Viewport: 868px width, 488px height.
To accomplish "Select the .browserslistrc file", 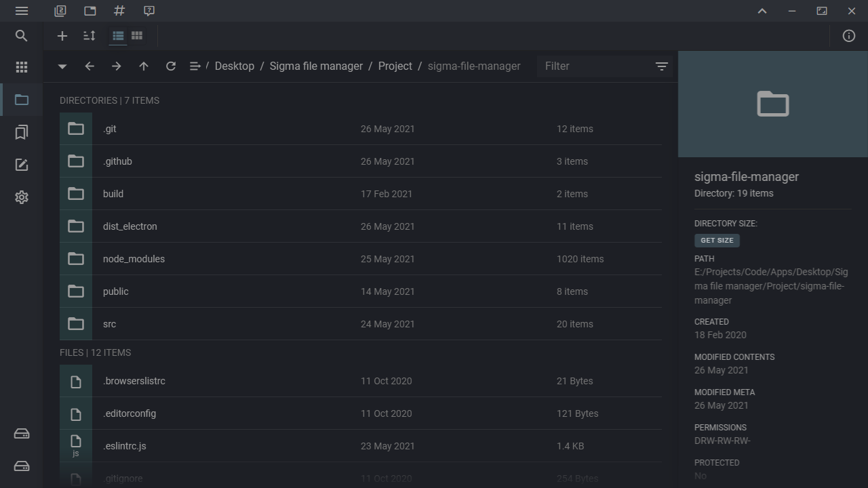I will (361, 381).
